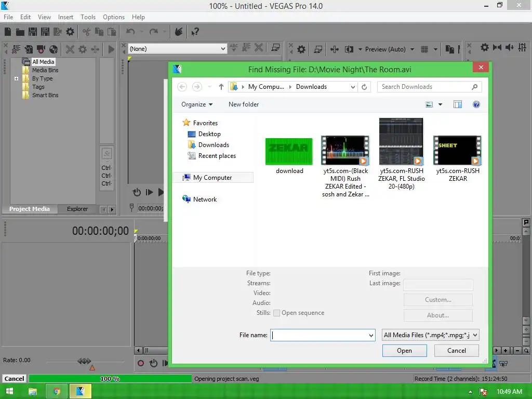The image size is (532, 399).
Task: Expand the address path history dropdown
Action: pos(353,87)
